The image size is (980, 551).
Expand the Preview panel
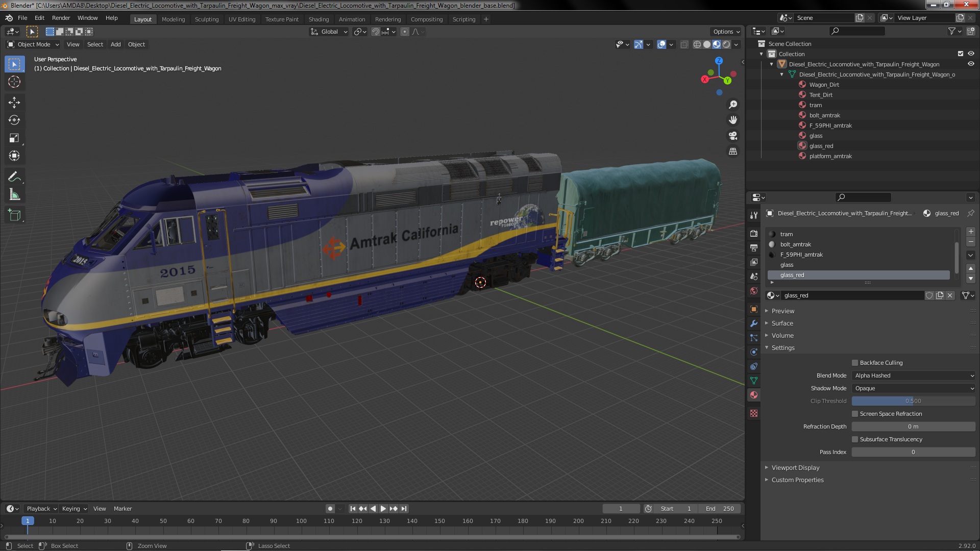tap(782, 311)
